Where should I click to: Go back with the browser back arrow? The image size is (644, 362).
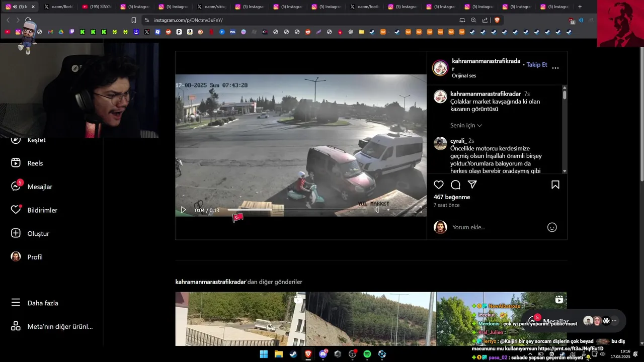click(8, 20)
